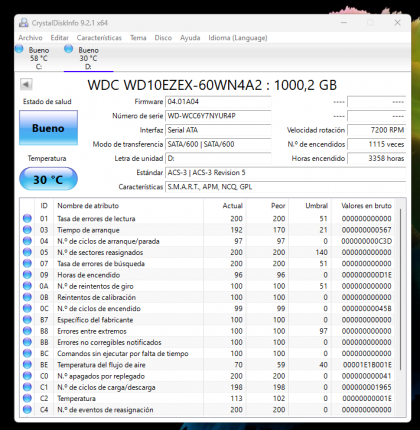The height and width of the screenshot is (430, 420).
Task: Open the Archivo menu
Action: [x=30, y=38]
